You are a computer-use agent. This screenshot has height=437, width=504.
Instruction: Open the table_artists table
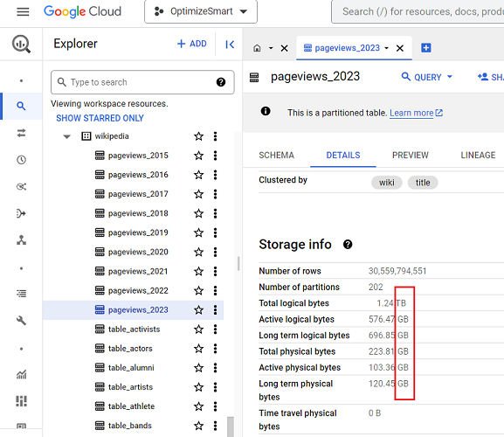click(x=130, y=387)
